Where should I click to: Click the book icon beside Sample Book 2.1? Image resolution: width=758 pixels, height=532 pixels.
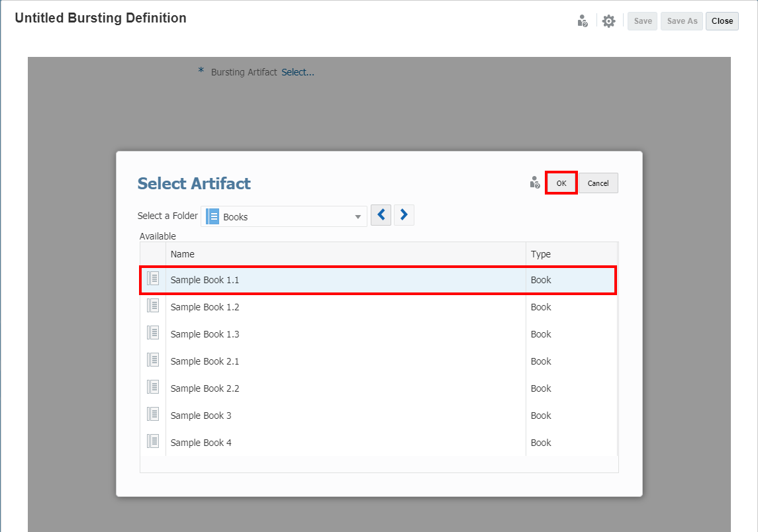(153, 360)
